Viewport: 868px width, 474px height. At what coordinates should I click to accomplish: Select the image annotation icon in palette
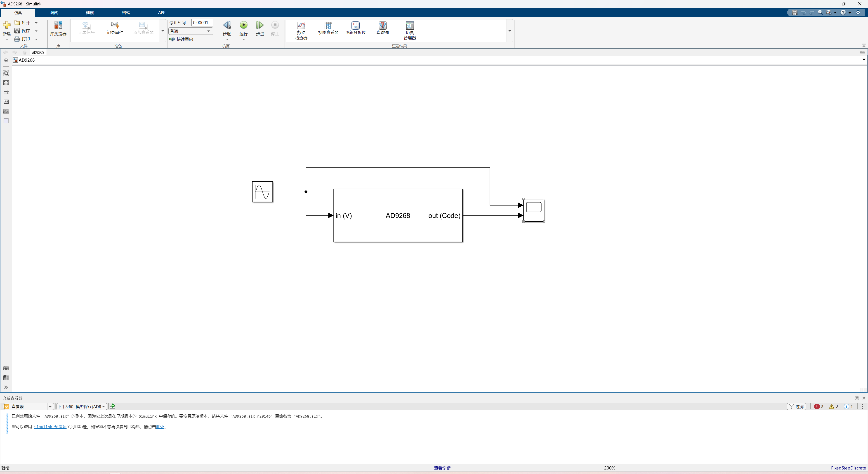point(6,111)
